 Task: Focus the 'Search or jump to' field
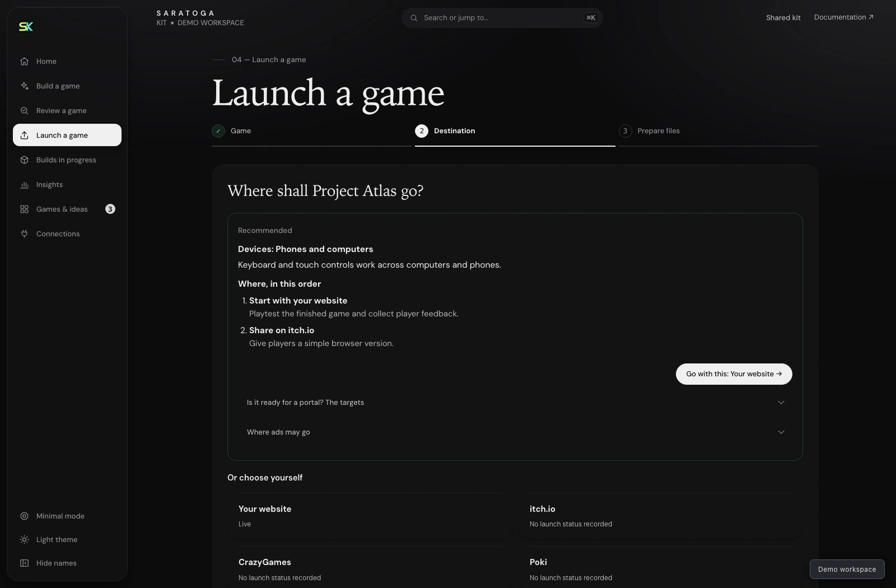click(502, 18)
